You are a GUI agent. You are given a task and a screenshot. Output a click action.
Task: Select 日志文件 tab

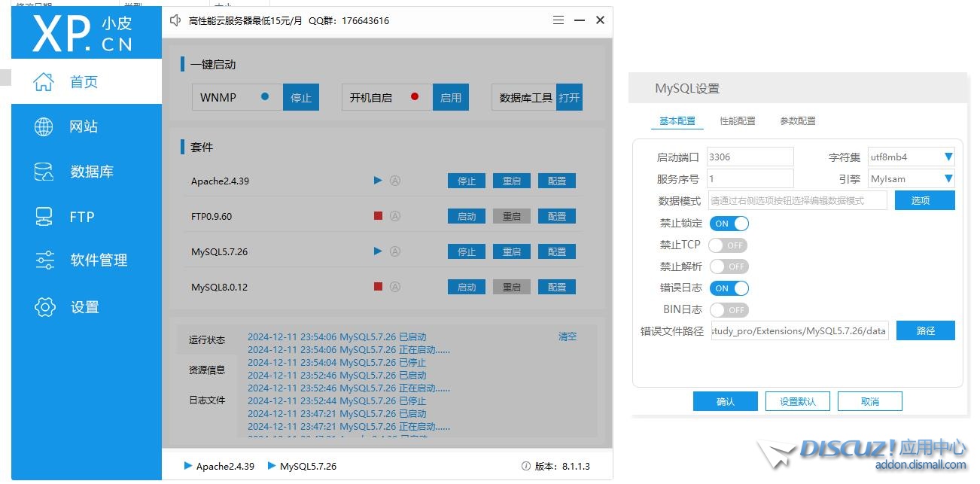[x=207, y=400]
